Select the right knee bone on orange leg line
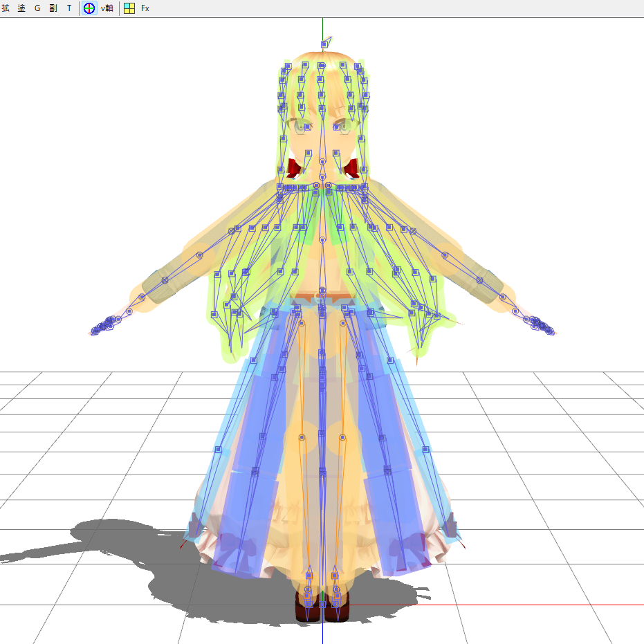The height and width of the screenshot is (644, 644). click(342, 438)
